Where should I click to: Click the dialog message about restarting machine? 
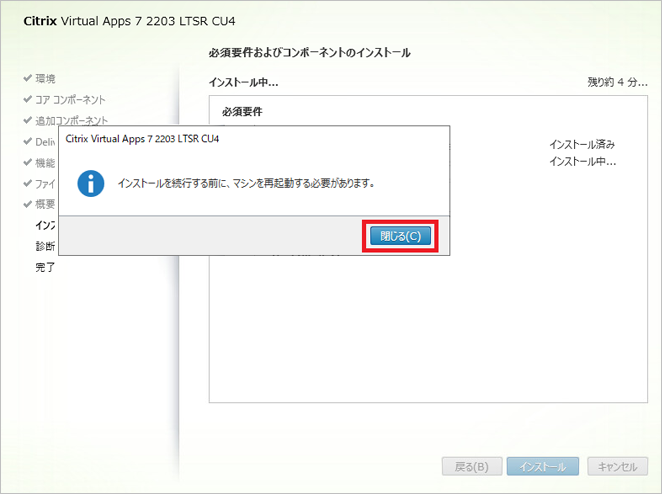tap(246, 183)
